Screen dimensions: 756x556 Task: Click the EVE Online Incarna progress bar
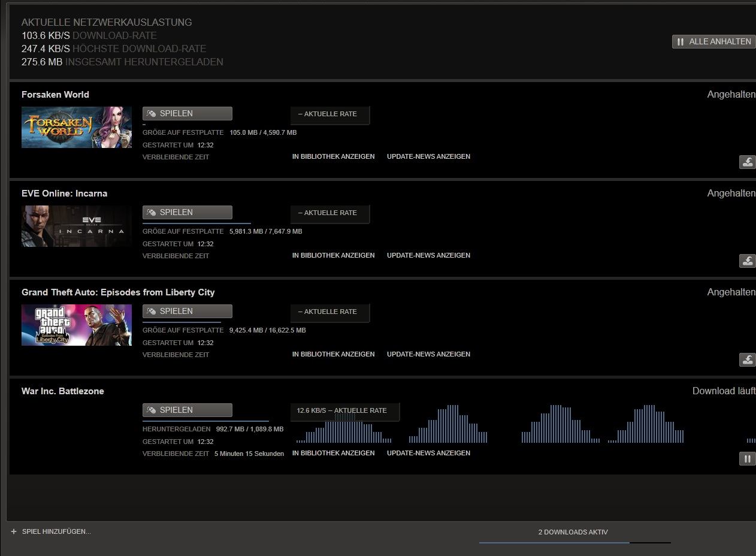click(196, 223)
